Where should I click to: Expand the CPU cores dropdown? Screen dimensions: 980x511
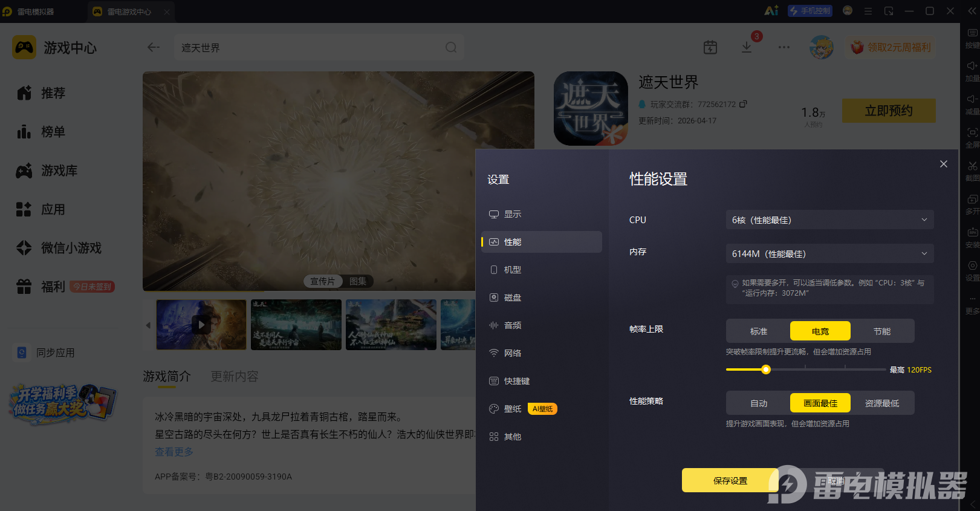click(829, 220)
